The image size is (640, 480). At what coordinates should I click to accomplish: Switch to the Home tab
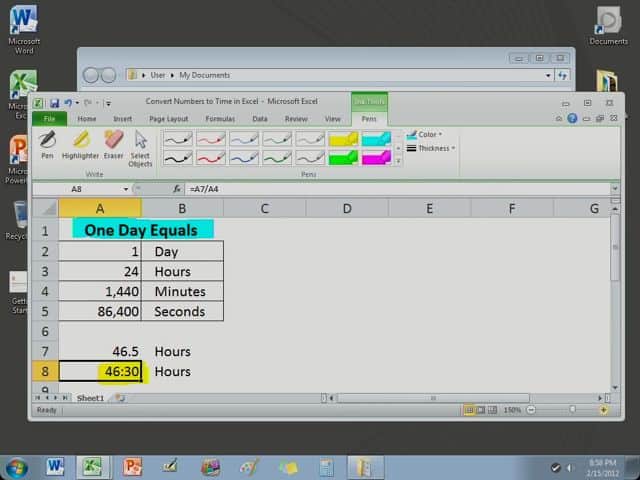tap(87, 119)
